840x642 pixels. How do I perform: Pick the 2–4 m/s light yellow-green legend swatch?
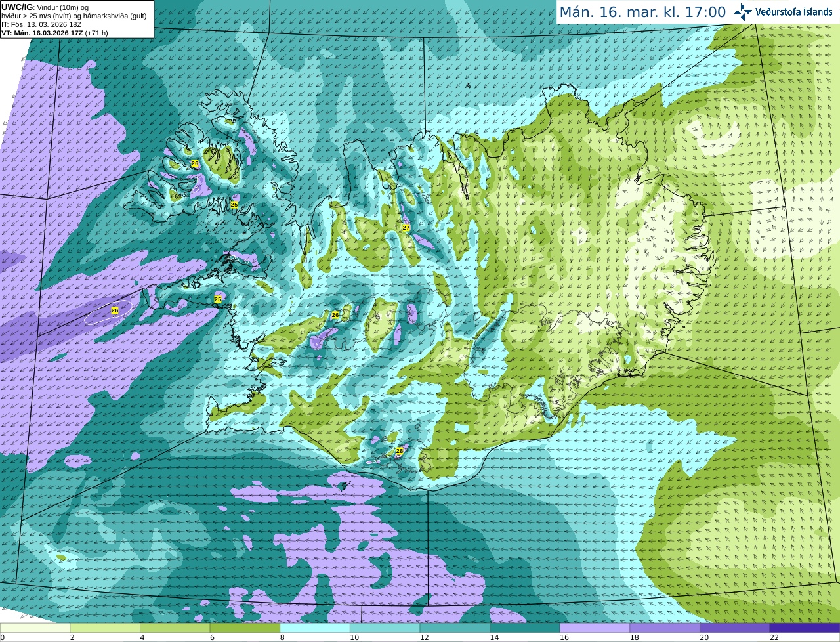click(x=105, y=628)
